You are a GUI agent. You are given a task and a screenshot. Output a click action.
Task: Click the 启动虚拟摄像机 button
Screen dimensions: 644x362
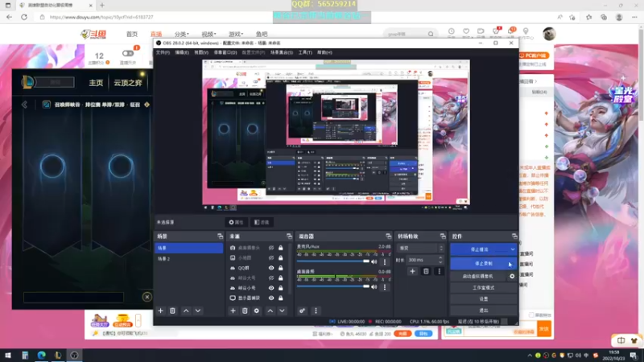[x=478, y=276]
